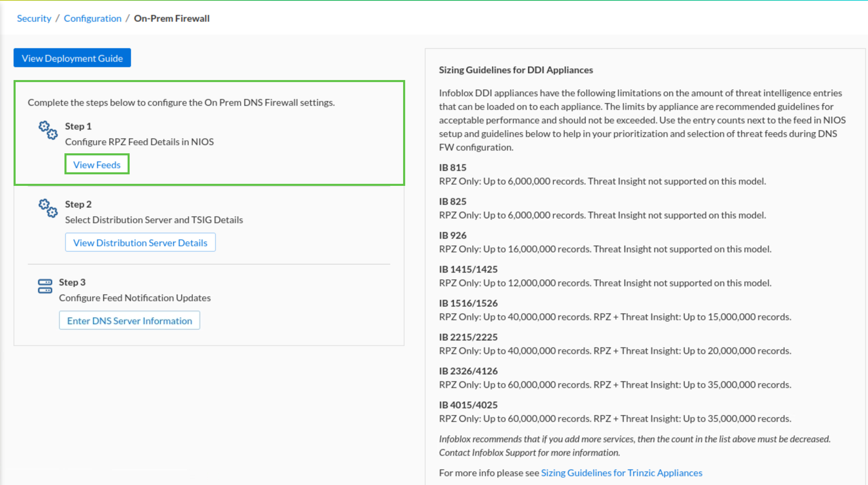
Task: Click the IB 4015/4025 model heading
Action: click(x=468, y=405)
